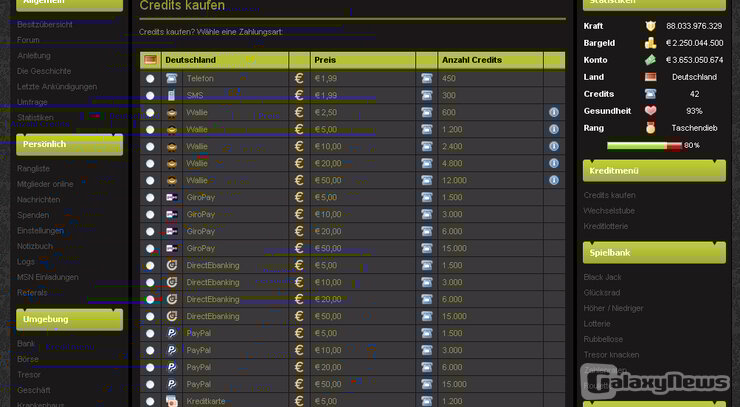This screenshot has height=407, width=740.
Task: Click the PayPal logo in the €10,00 row
Action: 172,350
